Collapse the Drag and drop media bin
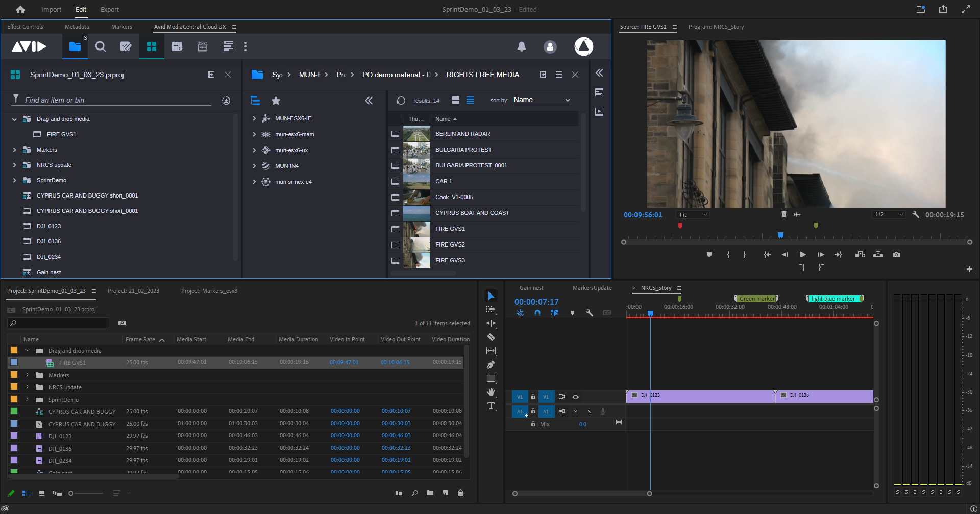The width and height of the screenshot is (980, 514). (x=14, y=119)
